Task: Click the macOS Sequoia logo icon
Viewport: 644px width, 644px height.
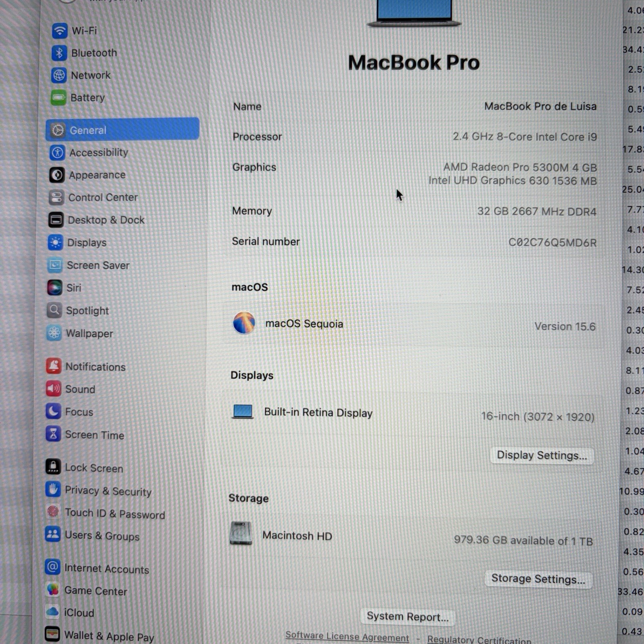Action: tap(244, 323)
